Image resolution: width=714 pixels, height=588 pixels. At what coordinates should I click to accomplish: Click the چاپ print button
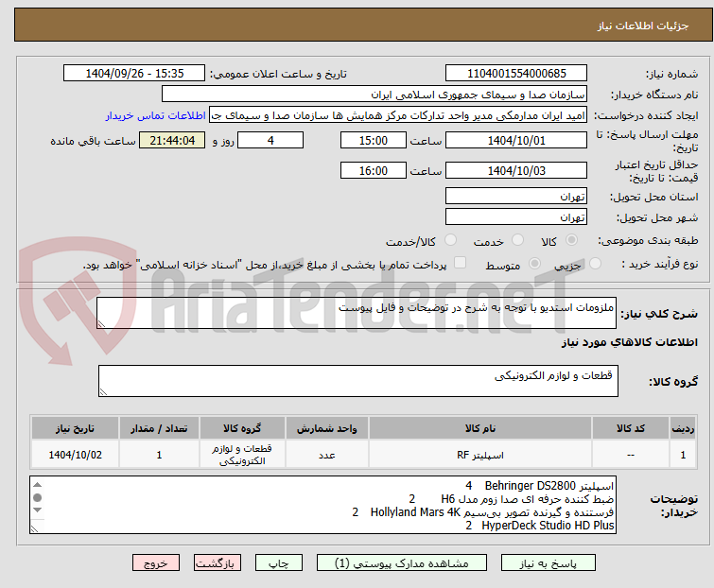point(279,563)
